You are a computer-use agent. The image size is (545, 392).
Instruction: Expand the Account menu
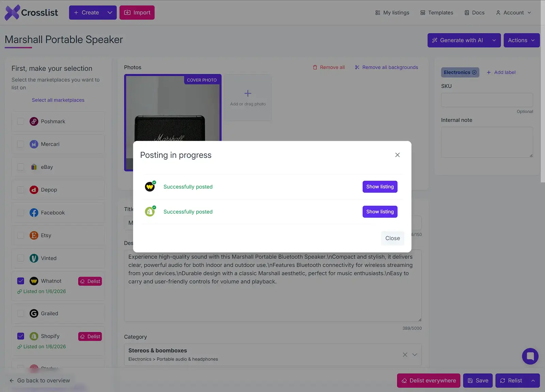click(x=513, y=13)
